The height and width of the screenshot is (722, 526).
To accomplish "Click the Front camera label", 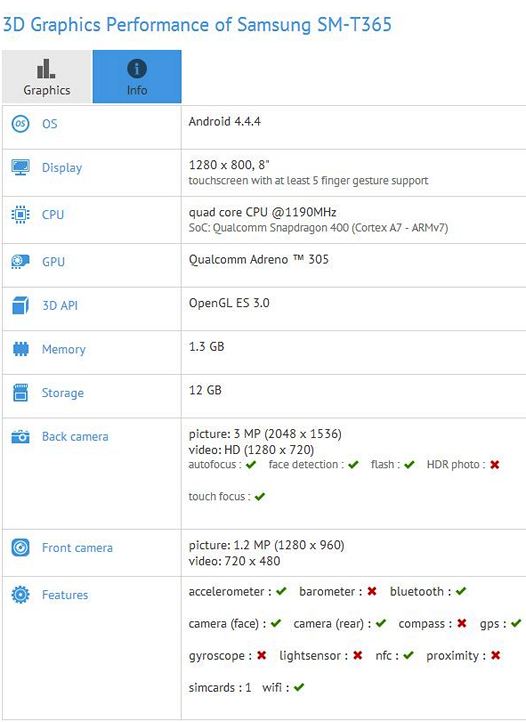I will pos(77,547).
